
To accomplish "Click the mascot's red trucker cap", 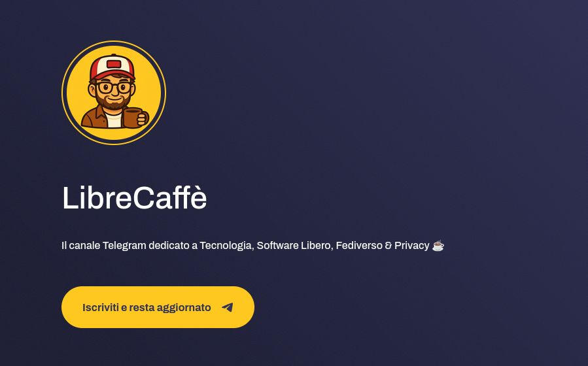I will (112, 67).
